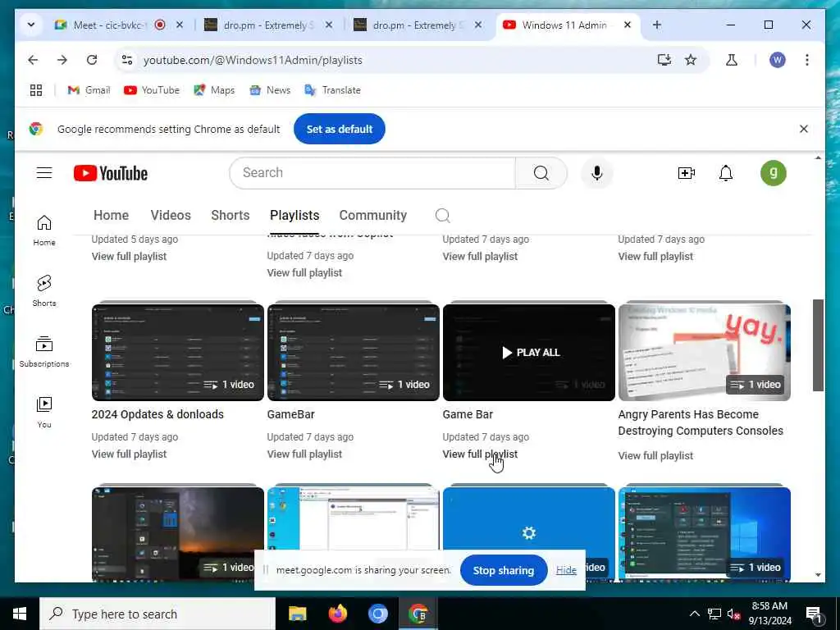View full playlist under 2024 Updates & donloads
The height and width of the screenshot is (630, 840).
(129, 454)
